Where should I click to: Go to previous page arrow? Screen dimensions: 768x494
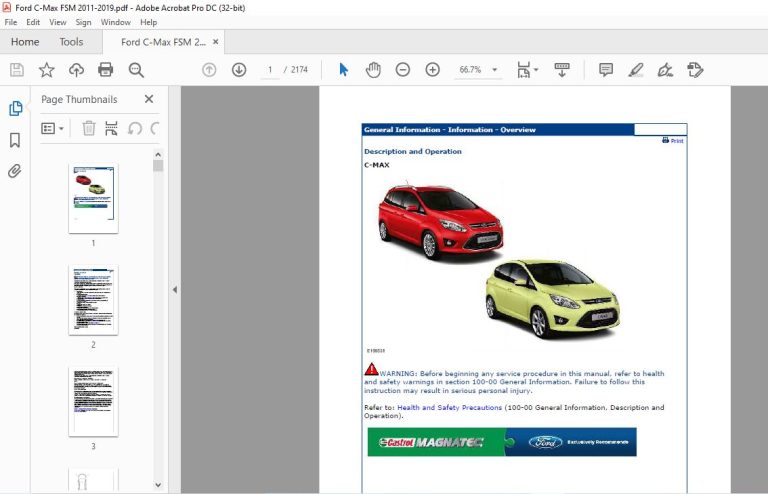click(209, 70)
